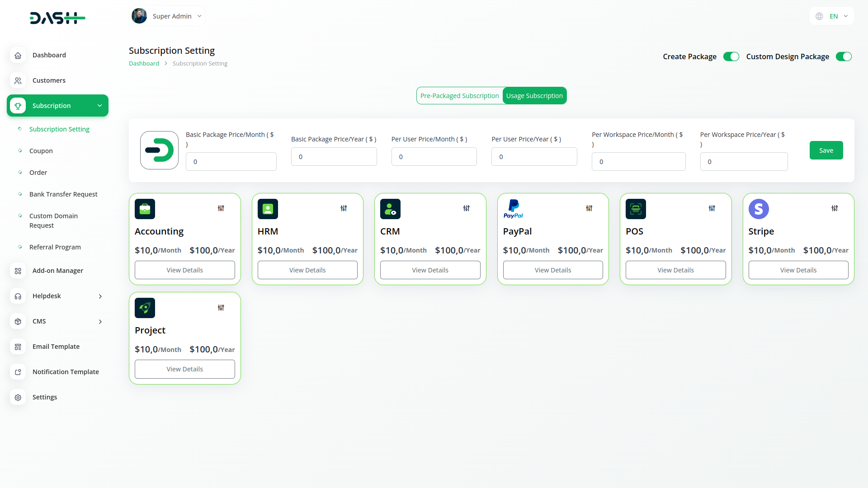Screen dimensions: 868x488
Task: Open the Helpdesk headset icon in sidebar
Action: pyautogui.click(x=18, y=296)
